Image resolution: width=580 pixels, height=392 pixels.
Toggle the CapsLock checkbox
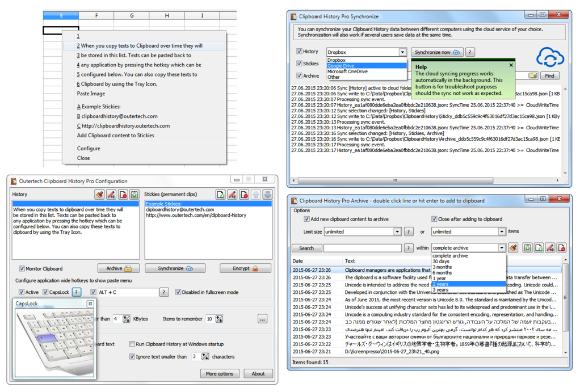point(45,292)
